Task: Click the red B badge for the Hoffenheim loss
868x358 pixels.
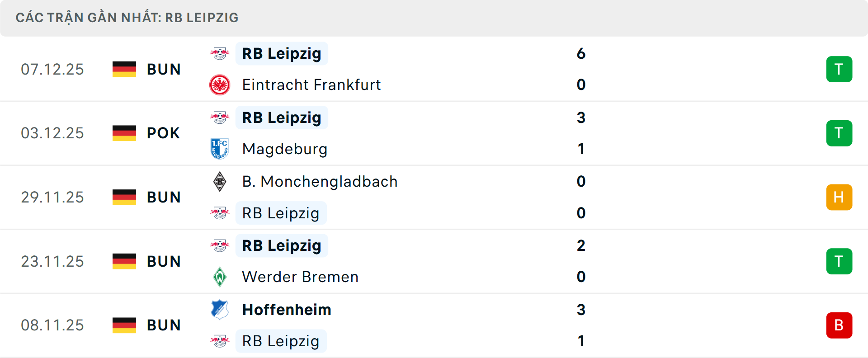Action: pyautogui.click(x=839, y=325)
